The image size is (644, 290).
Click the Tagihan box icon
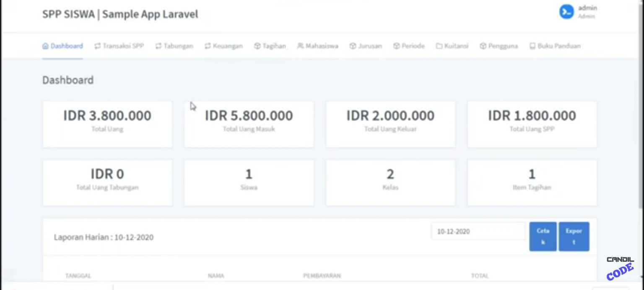click(257, 46)
